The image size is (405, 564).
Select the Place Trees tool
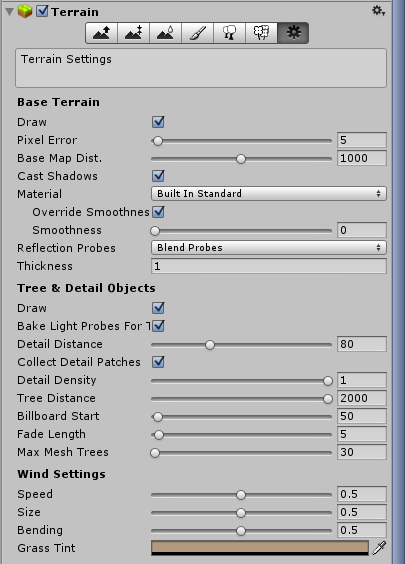[x=229, y=33]
